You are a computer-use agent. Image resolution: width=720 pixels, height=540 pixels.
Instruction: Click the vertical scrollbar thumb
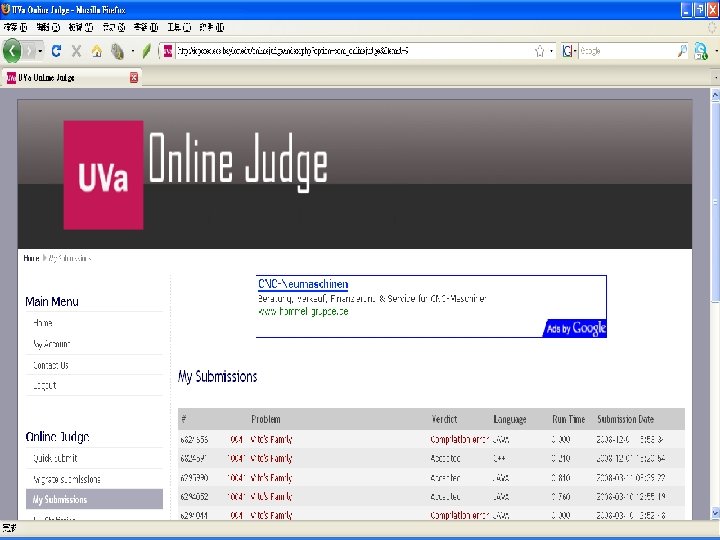[715, 202]
